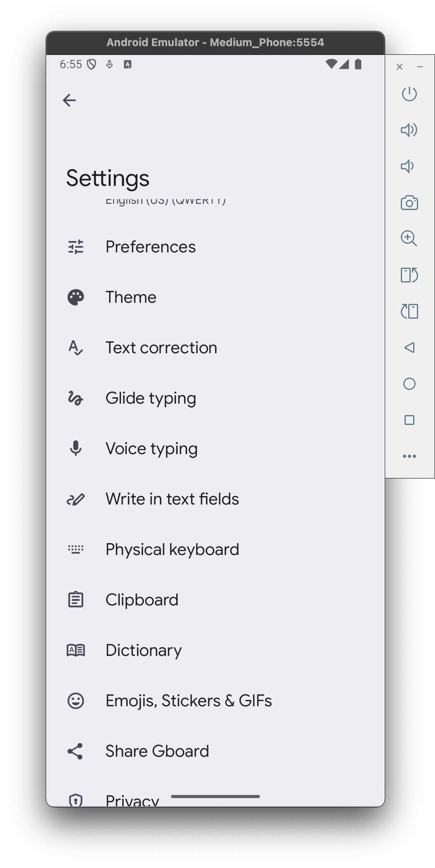Tap the back arrow above Settings

click(69, 100)
